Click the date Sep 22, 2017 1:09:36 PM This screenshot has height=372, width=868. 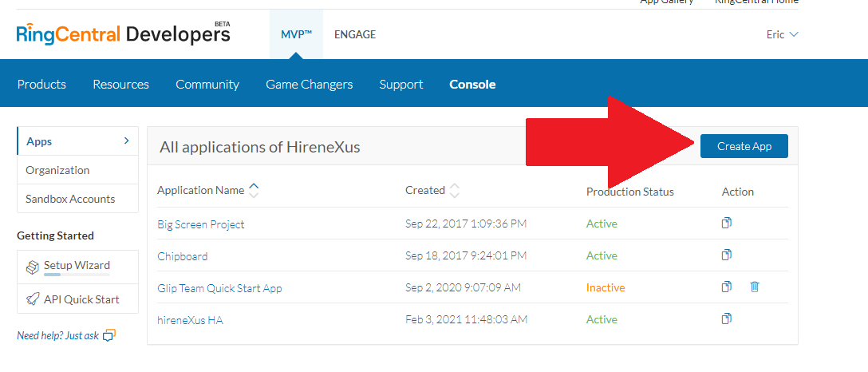coord(466,224)
